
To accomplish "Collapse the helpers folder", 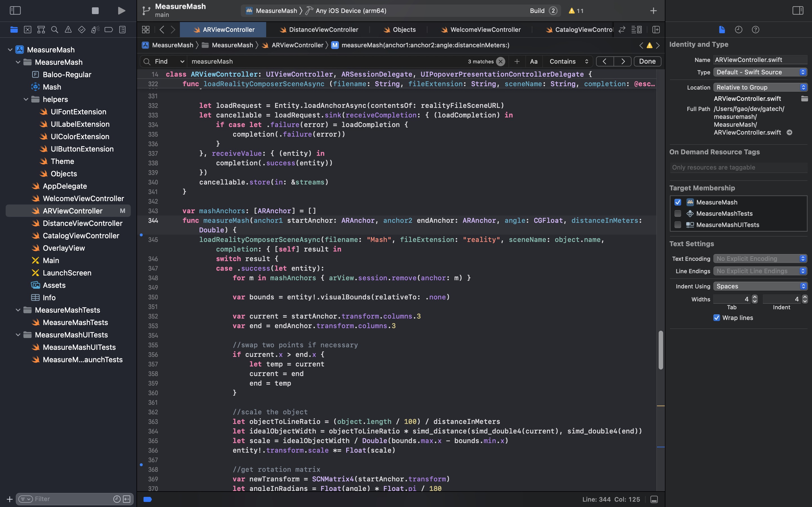I will 26,99.
